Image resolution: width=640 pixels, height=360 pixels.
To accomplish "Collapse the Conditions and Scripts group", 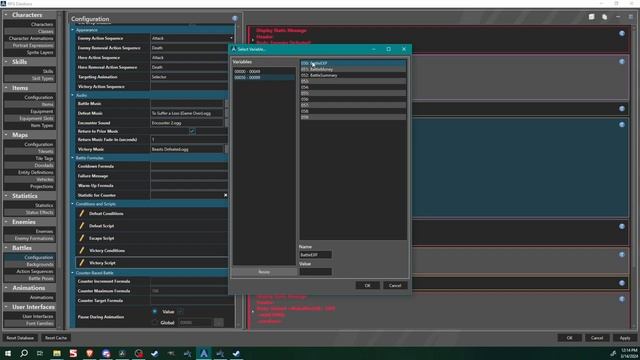I will click(73, 204).
